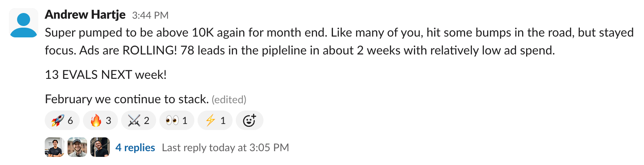This screenshot has height=165, width=644.
Task: Open the third thread replier's avatar
Action: [100, 147]
